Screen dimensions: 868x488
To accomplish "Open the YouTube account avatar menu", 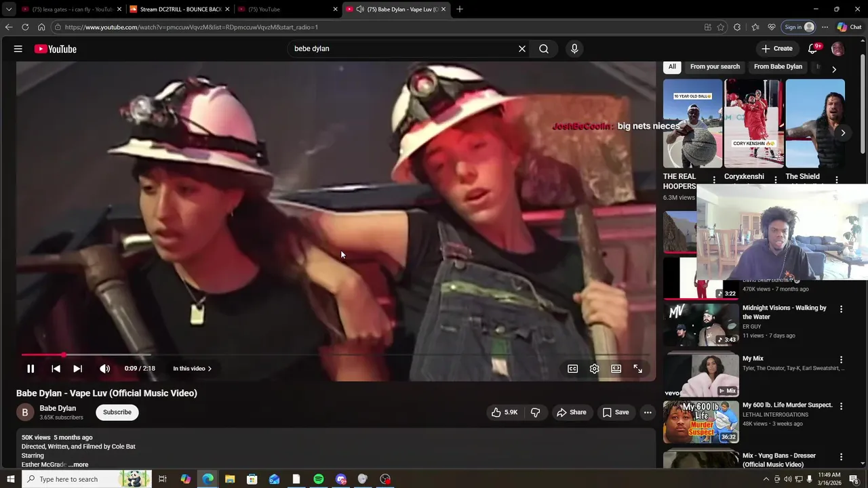I will [x=837, y=49].
